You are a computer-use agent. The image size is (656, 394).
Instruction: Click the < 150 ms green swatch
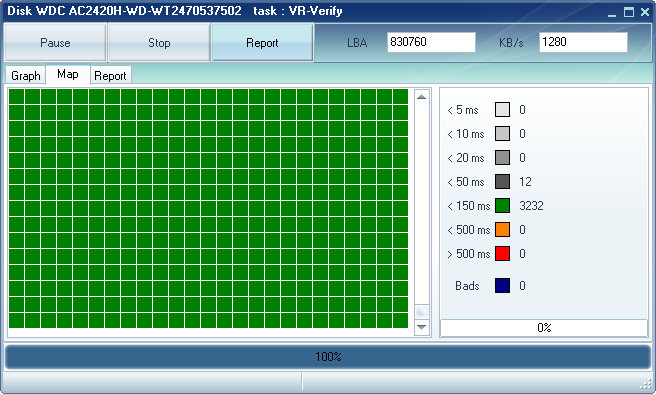[502, 206]
